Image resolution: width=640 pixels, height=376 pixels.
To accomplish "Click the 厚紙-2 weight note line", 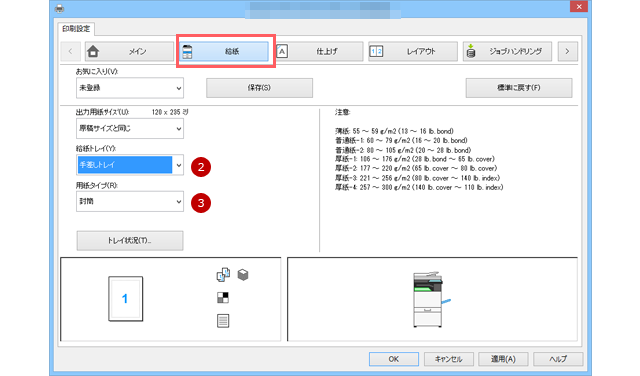I will 416,169.
